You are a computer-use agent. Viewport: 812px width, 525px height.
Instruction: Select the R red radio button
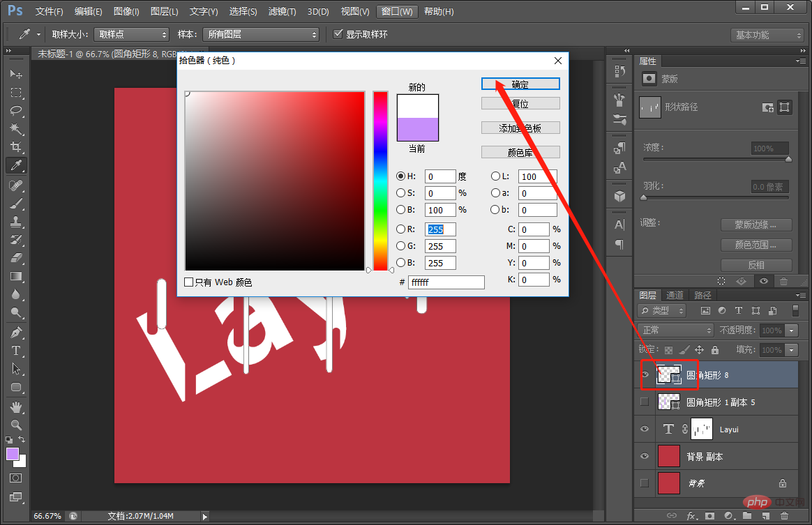click(400, 229)
